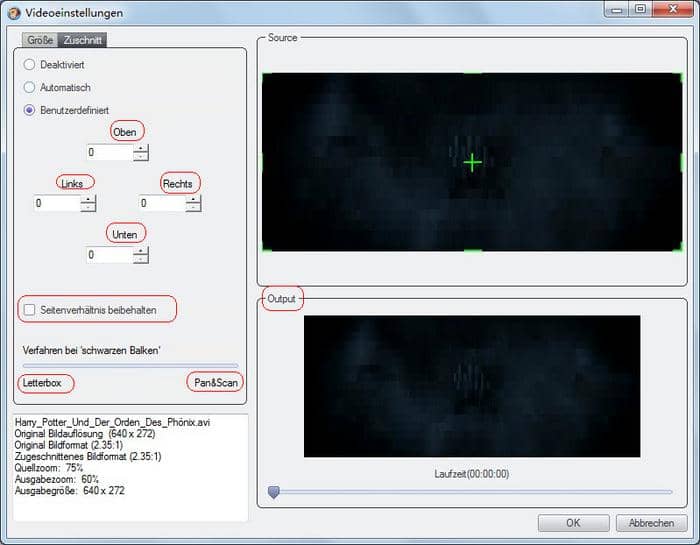
Task: Click the bottom-left green crop corner handle
Action: coord(267,247)
